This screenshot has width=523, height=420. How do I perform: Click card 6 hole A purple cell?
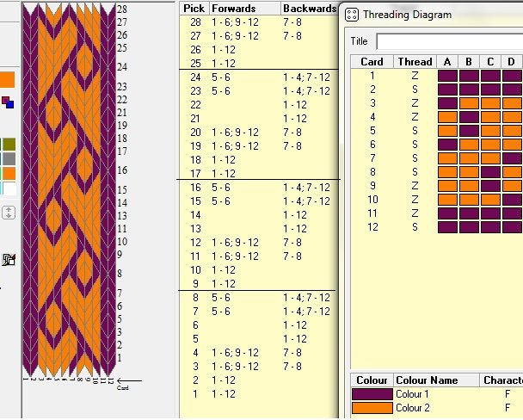447,145
